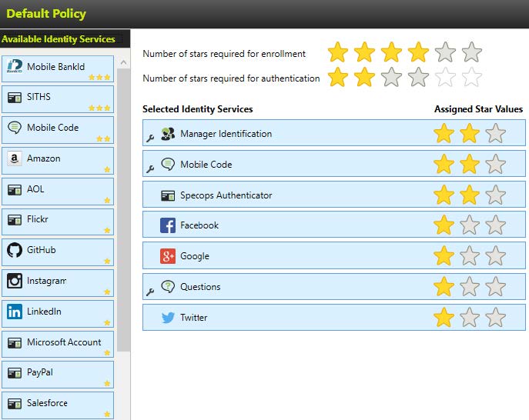
Task: Click the scroll up arrow of services list
Action: tap(123, 62)
